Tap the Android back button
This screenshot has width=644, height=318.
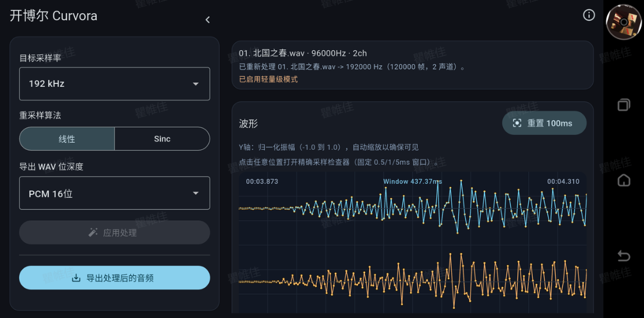point(624,256)
